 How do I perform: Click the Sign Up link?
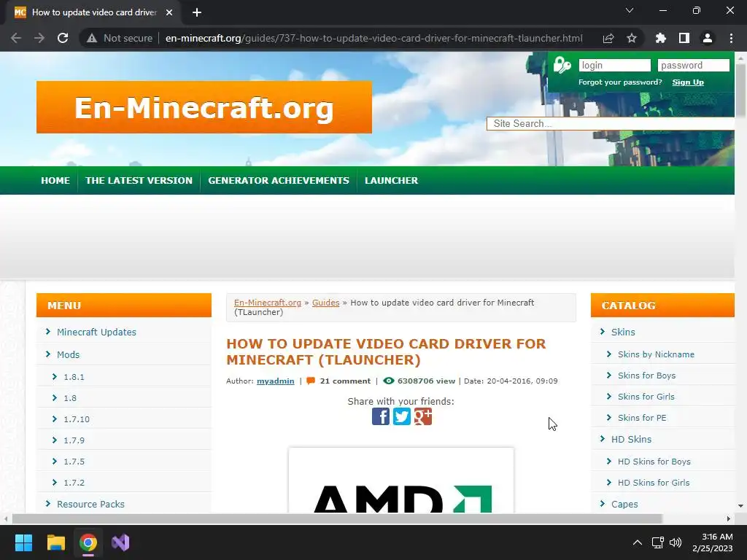[x=688, y=82]
